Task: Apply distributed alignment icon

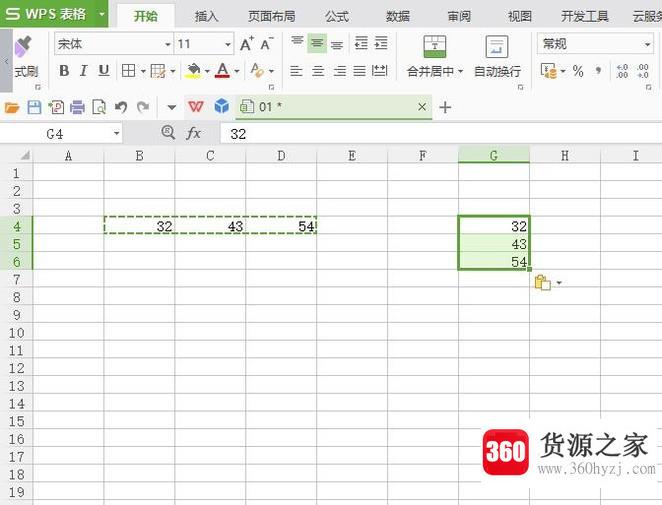Action: click(380, 71)
